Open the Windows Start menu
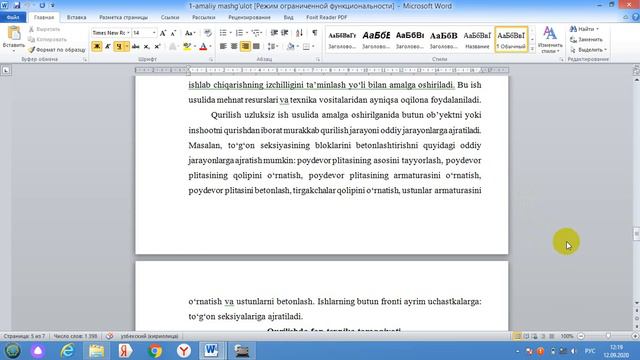This screenshot has width=640, height=360. pos(12,351)
